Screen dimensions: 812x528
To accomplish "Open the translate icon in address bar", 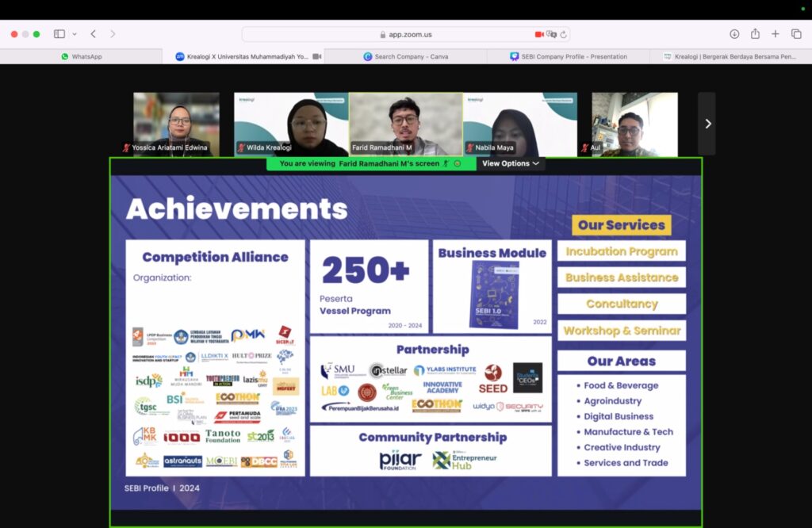I will [552, 34].
